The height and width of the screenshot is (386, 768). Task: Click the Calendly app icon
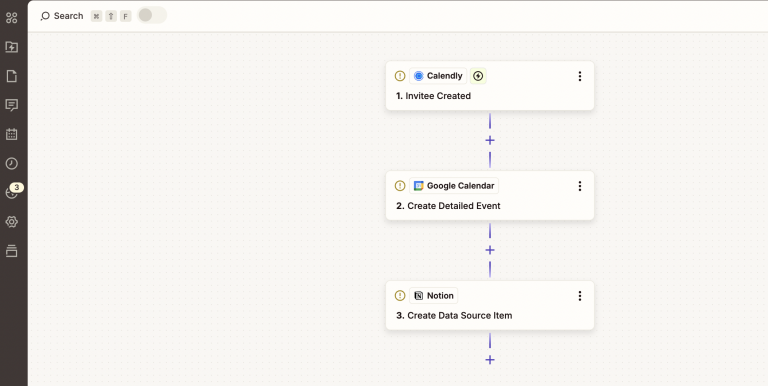click(x=418, y=76)
